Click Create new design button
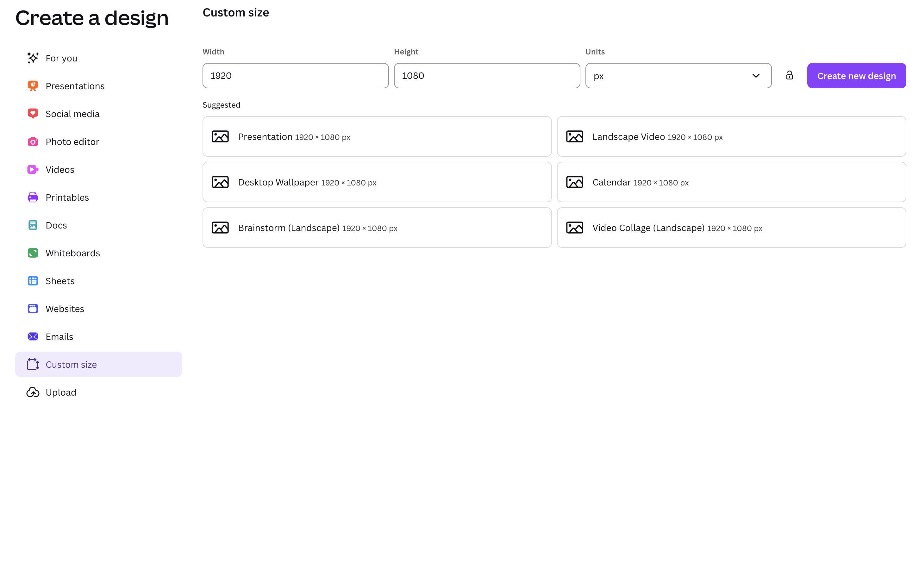 856,76
